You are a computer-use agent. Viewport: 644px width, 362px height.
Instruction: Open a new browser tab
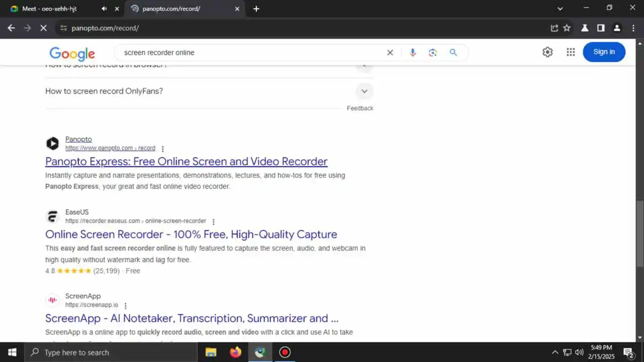pyautogui.click(x=256, y=9)
